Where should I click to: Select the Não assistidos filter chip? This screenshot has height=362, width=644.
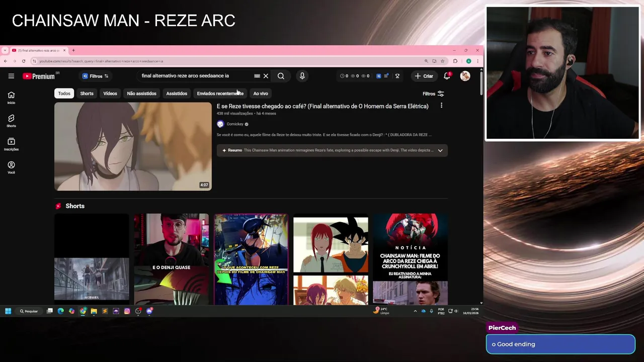[141, 94]
